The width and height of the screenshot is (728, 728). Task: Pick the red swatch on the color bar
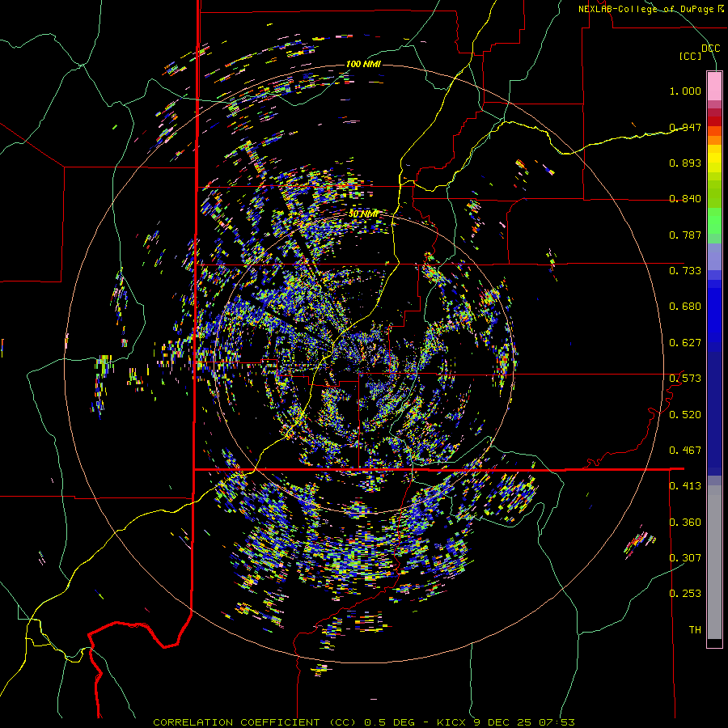pos(714,121)
